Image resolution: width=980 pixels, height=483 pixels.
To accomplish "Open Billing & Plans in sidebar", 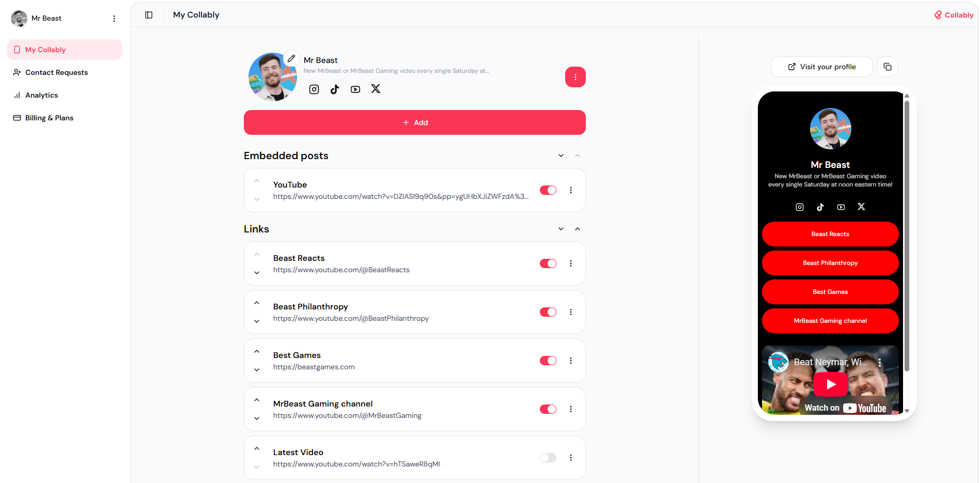I will coord(65,118).
